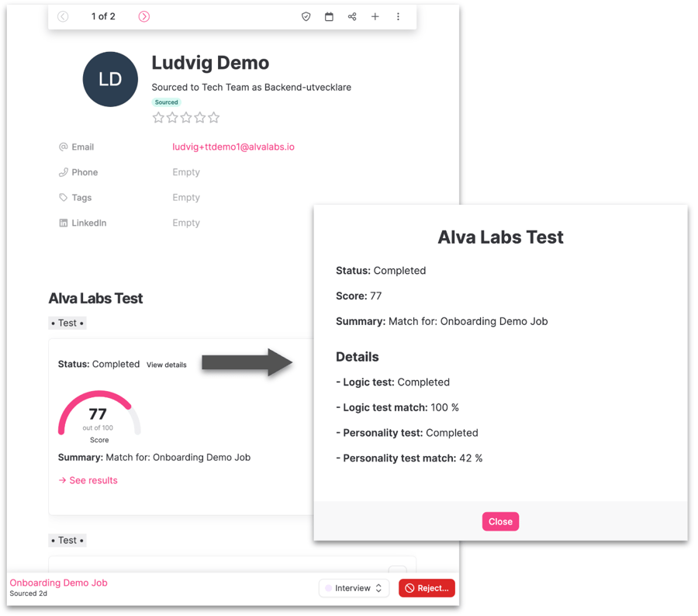Click 'Score: 77' in the dialog

[359, 296]
